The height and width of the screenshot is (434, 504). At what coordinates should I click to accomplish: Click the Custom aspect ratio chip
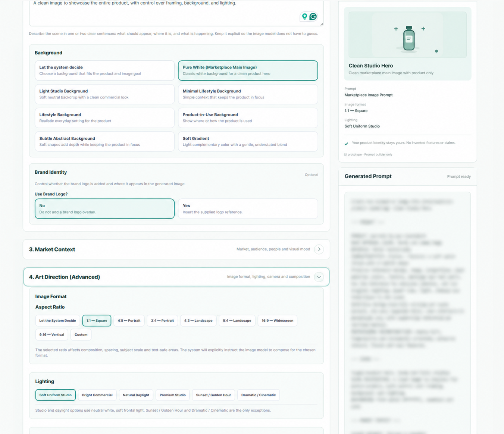pyautogui.click(x=81, y=335)
